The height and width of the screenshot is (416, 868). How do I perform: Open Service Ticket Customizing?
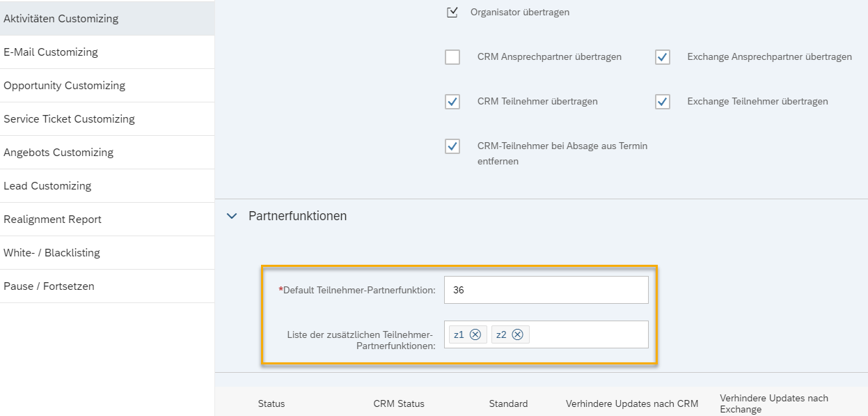click(69, 119)
